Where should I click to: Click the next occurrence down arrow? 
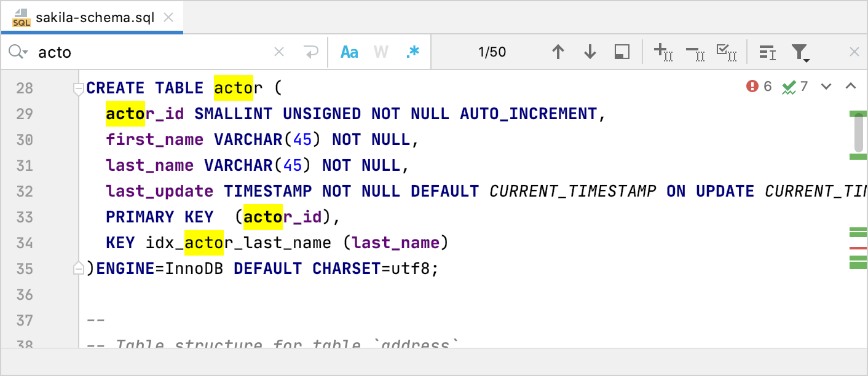(590, 52)
